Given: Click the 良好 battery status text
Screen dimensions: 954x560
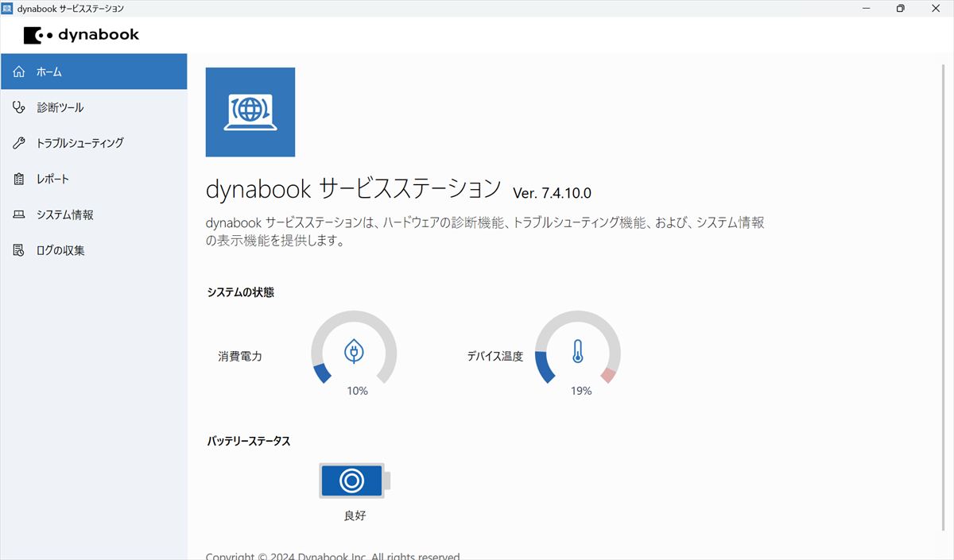Looking at the screenshot, I should coord(355,516).
